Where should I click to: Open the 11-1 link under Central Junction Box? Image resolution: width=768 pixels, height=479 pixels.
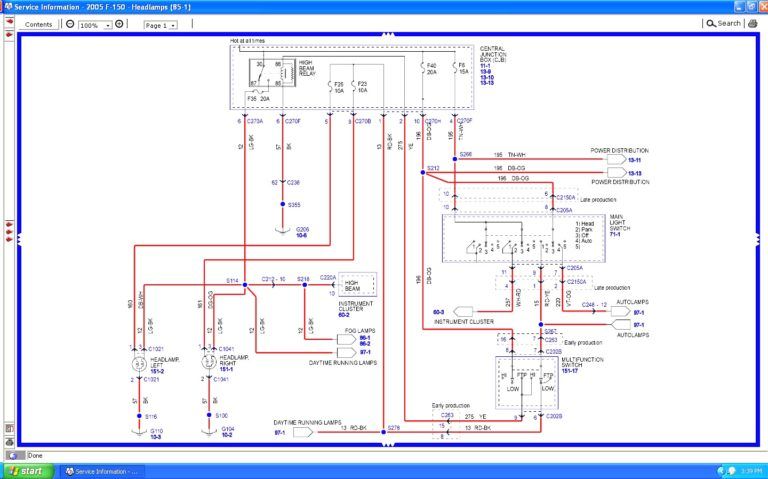(485, 66)
